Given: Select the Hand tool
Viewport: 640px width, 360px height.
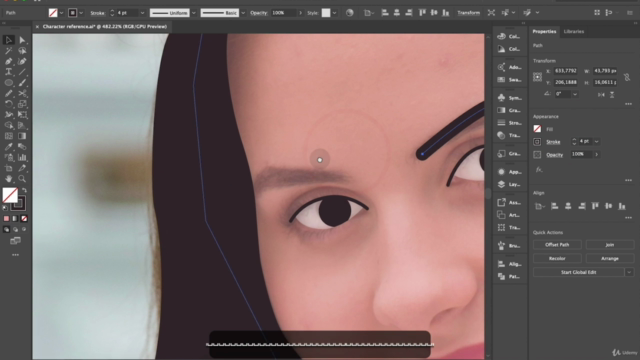Looking at the screenshot, I should pyautogui.click(x=9, y=178).
